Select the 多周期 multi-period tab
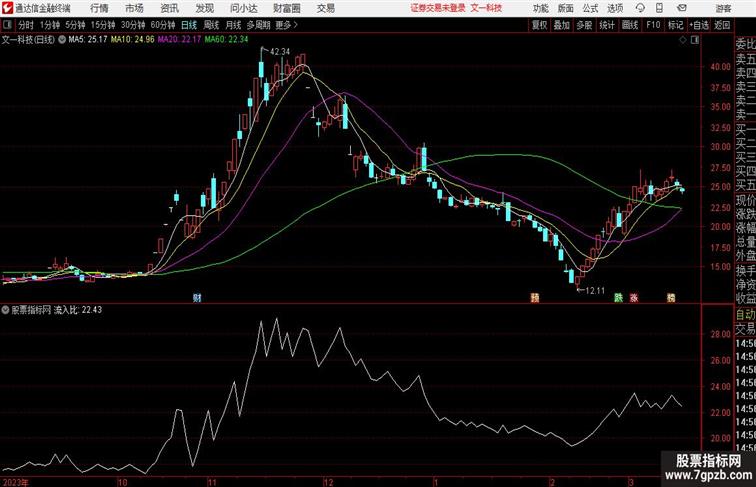756x487 pixels. [x=258, y=25]
